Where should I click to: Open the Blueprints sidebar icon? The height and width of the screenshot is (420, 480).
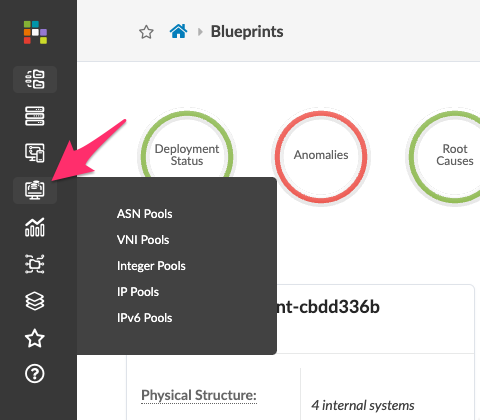tap(35, 79)
